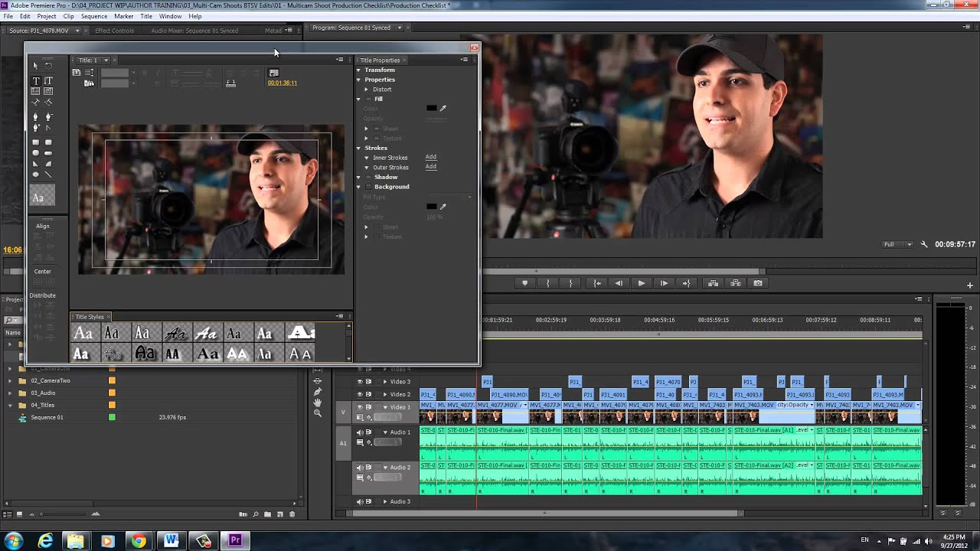Mute Audio 3 track speaker toggle

pyautogui.click(x=360, y=501)
